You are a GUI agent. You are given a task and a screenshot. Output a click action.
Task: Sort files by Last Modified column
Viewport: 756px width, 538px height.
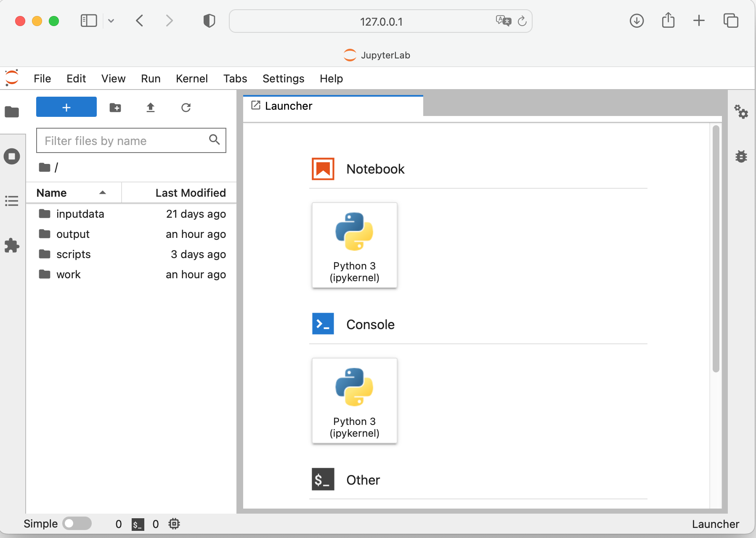tap(179, 193)
